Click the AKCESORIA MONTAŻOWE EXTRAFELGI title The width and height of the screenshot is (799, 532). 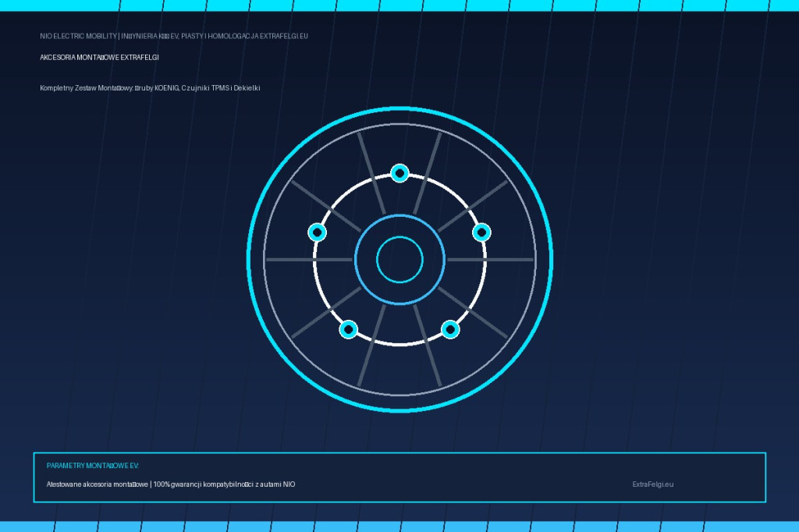99,58
